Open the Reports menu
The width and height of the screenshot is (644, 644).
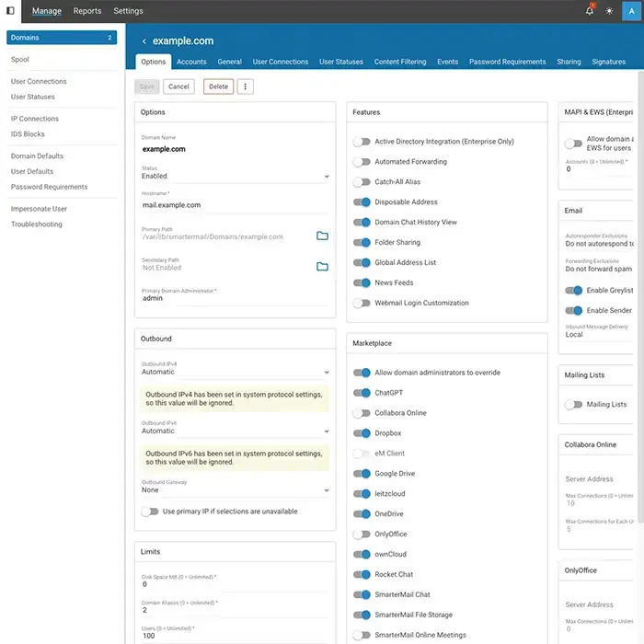[x=87, y=11]
